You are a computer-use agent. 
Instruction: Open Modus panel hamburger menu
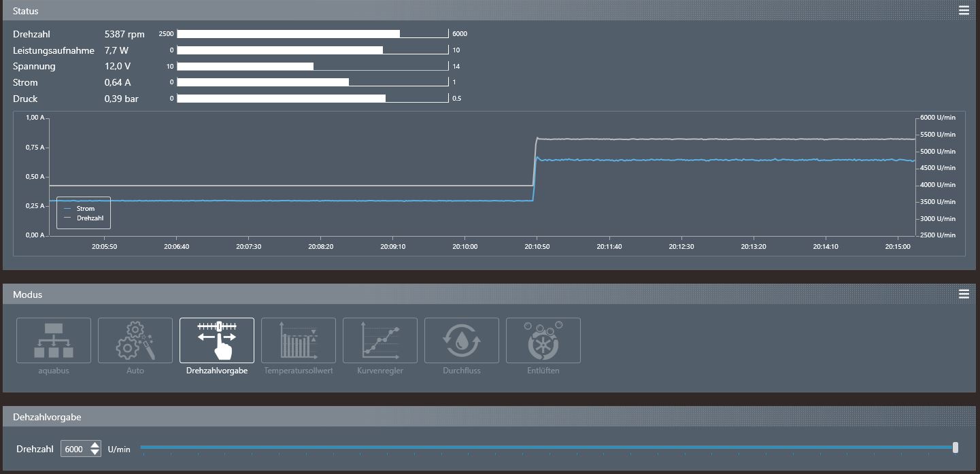[x=964, y=294]
